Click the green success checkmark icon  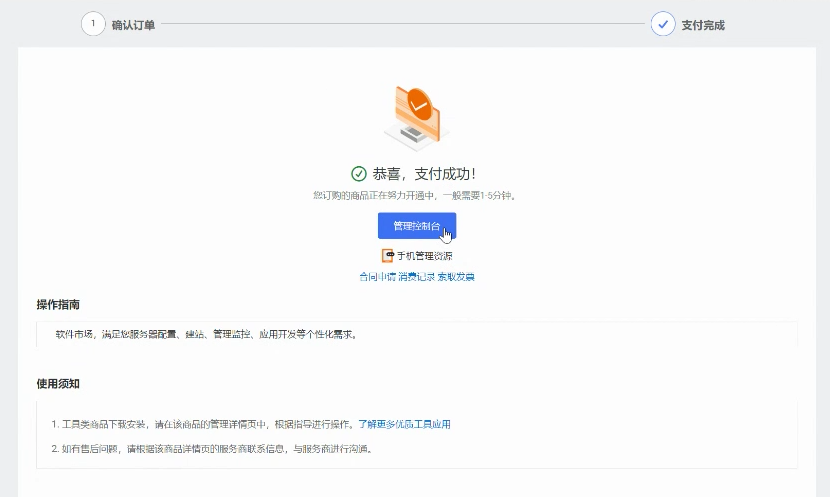pyautogui.click(x=359, y=174)
